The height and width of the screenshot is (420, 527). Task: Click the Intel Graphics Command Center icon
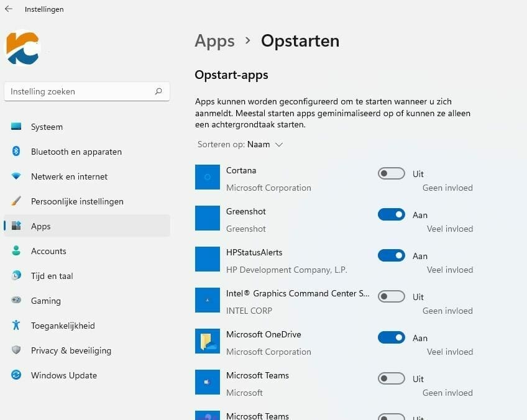[208, 300]
